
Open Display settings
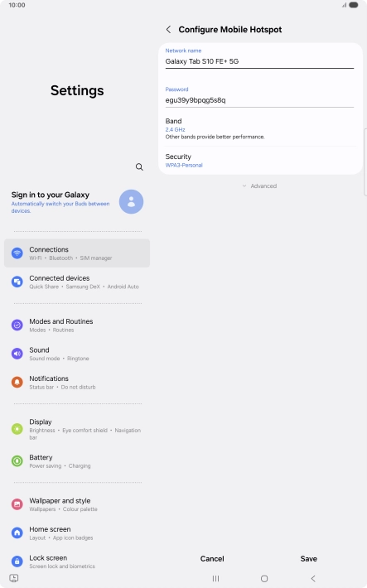pos(77,429)
